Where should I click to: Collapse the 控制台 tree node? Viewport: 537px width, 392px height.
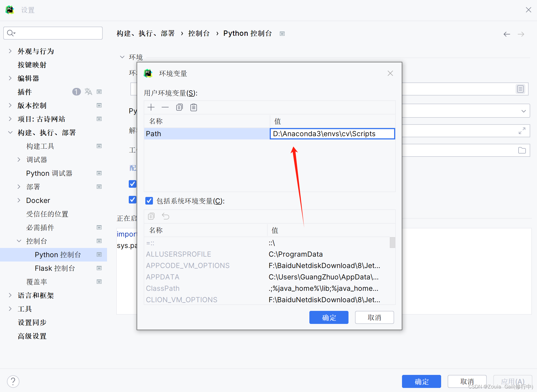tap(19, 241)
